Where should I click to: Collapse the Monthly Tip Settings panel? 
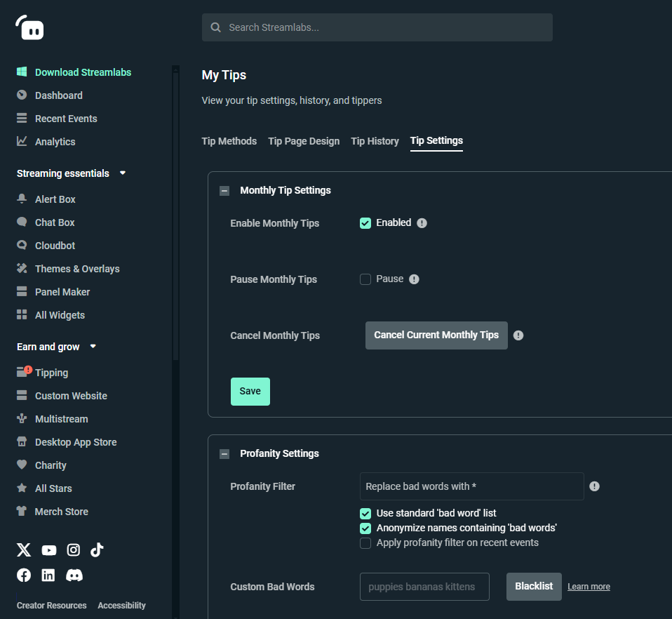pyautogui.click(x=224, y=190)
